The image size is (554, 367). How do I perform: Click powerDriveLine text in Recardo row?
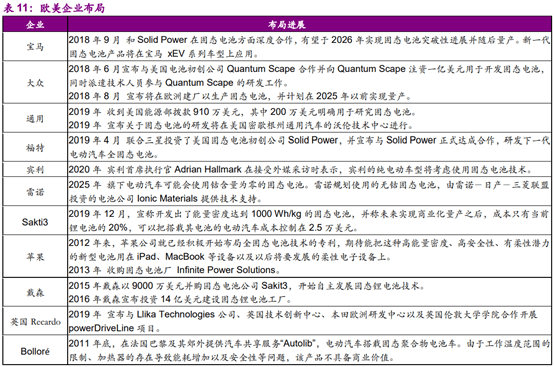click(x=101, y=328)
